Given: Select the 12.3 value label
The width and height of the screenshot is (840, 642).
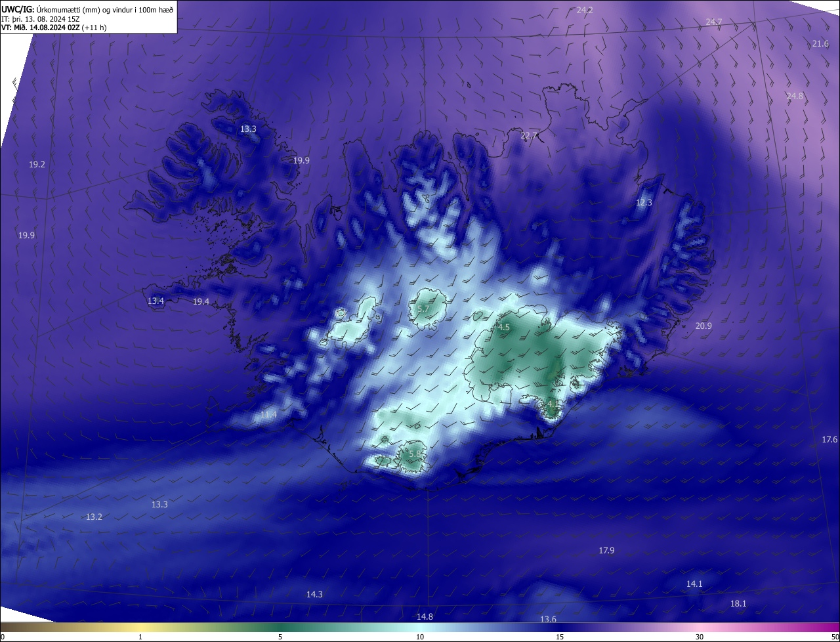Looking at the screenshot, I should coord(644,202).
